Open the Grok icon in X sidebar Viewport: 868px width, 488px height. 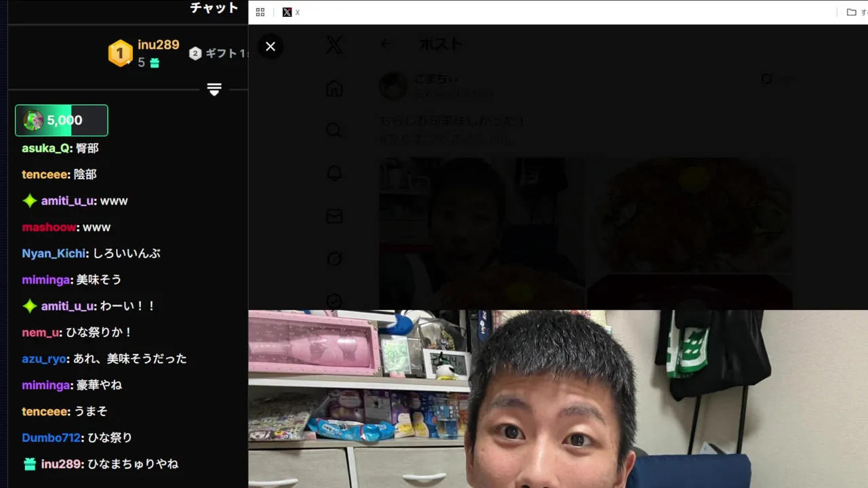click(334, 258)
